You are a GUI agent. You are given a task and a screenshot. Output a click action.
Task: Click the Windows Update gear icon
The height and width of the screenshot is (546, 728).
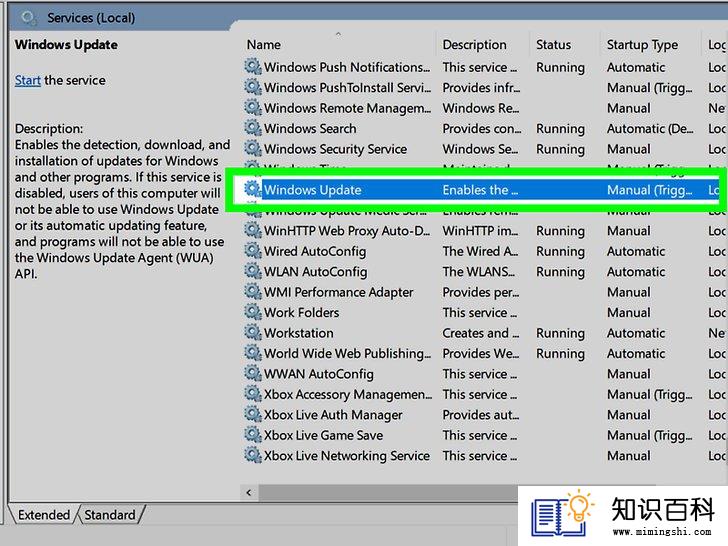tap(253, 189)
